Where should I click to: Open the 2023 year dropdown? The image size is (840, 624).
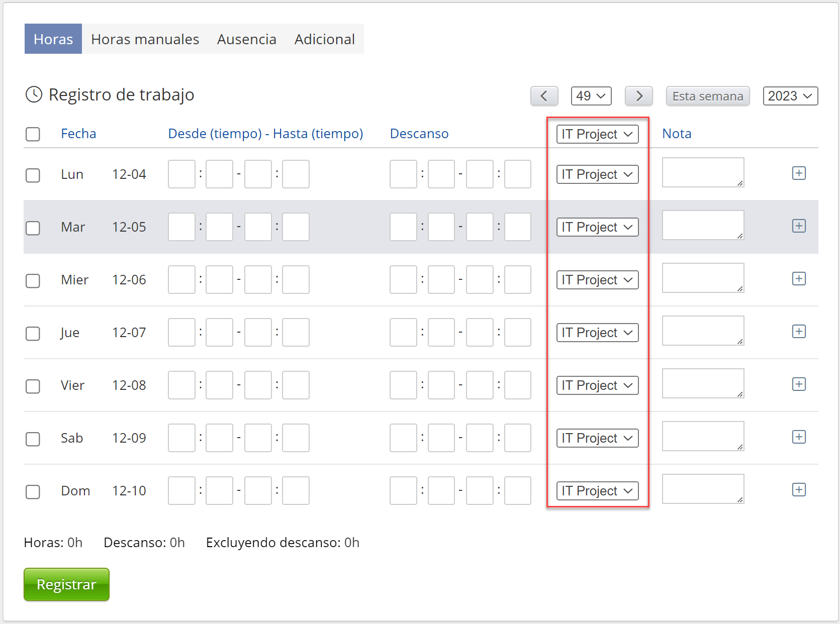[x=790, y=96]
